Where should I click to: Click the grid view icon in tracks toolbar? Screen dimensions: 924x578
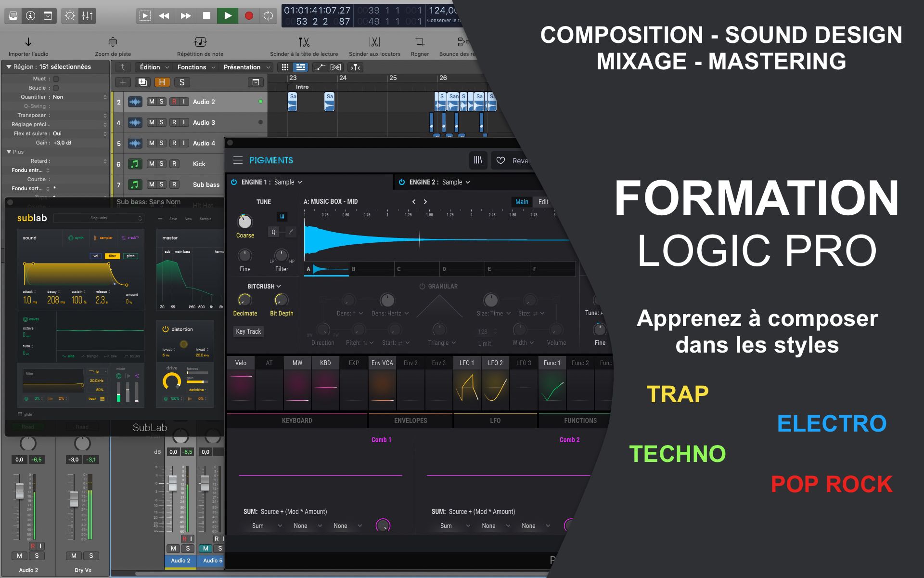(285, 67)
